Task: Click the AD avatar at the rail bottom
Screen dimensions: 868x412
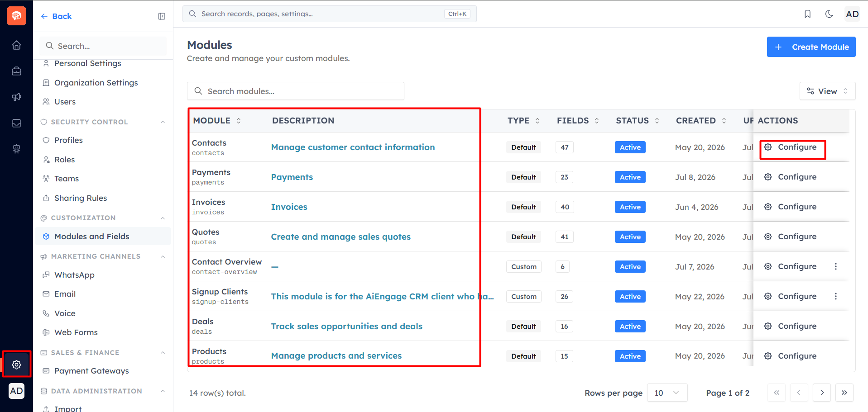Action: pyautogui.click(x=16, y=391)
